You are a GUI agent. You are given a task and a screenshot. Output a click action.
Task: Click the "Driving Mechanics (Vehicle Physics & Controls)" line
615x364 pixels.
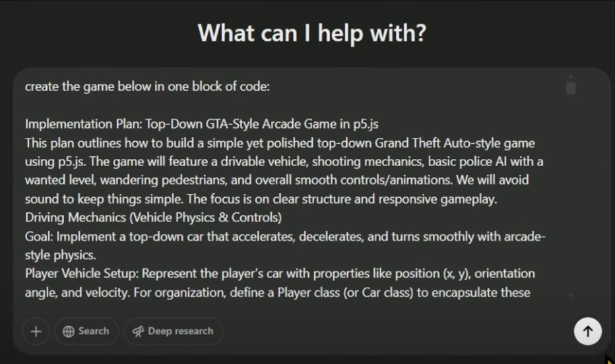(x=153, y=218)
